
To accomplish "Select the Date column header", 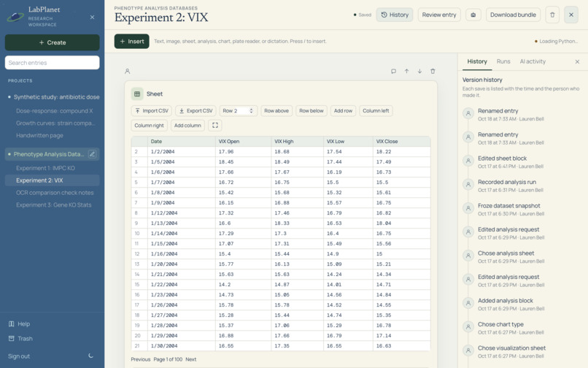I will [x=182, y=142].
